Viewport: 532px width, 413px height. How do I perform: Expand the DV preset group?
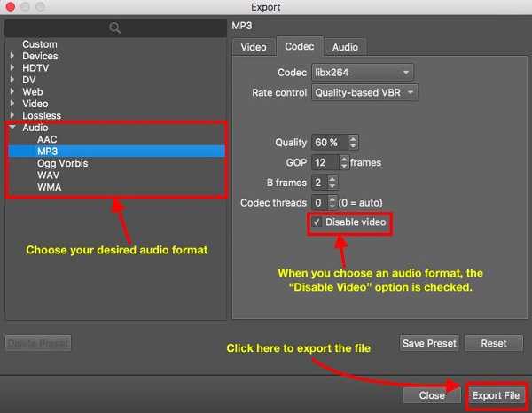[x=12, y=80]
